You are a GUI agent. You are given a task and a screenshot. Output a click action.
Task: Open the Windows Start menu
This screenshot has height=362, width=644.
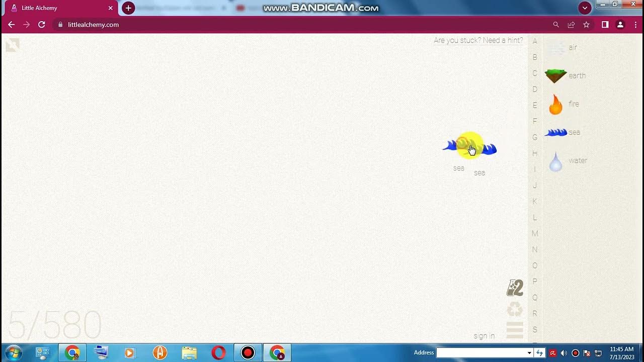[x=13, y=352]
